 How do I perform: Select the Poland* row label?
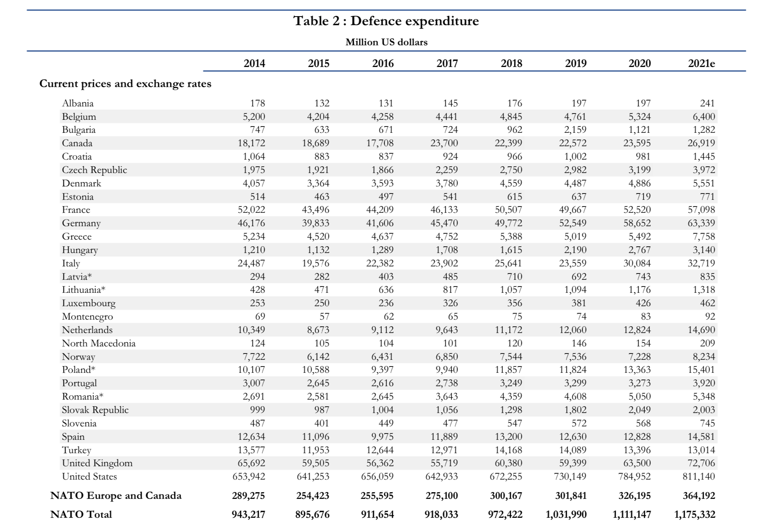(78, 370)
